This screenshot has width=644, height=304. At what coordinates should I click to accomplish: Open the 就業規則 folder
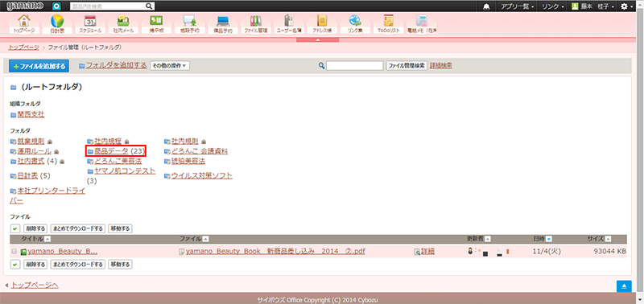31,141
